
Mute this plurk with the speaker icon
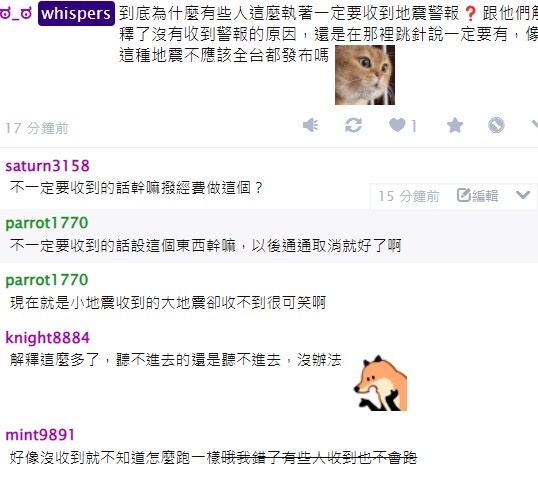(x=311, y=125)
